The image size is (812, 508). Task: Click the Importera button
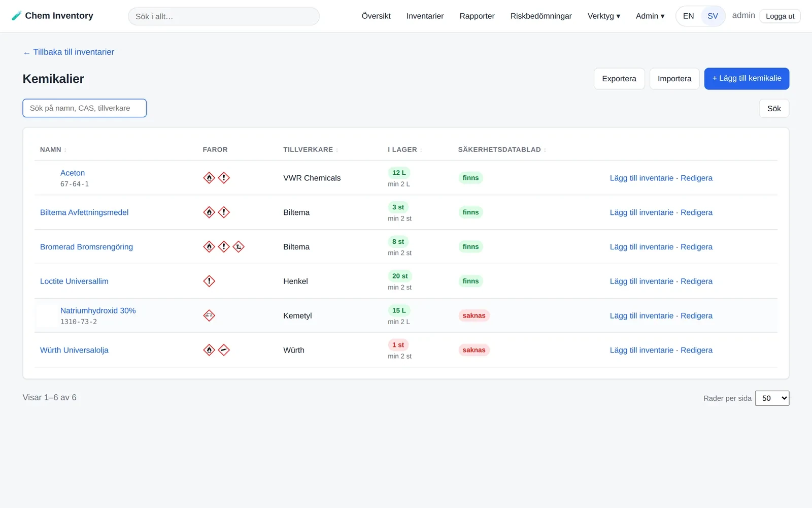coord(674,79)
